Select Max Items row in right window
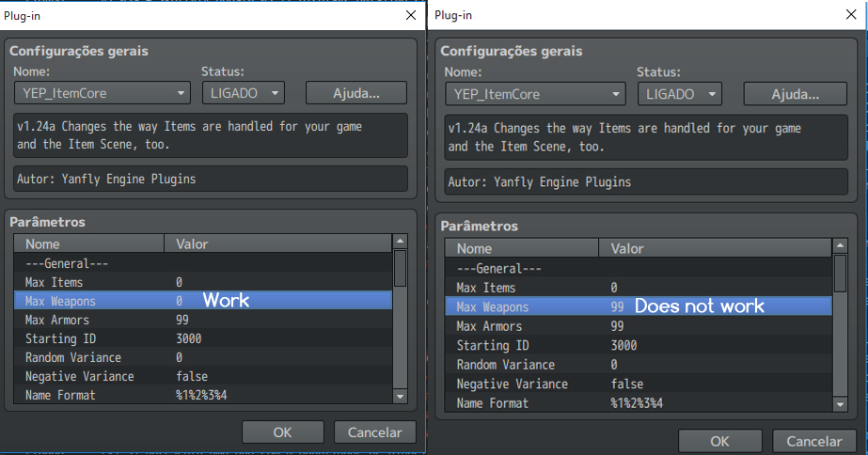This screenshot has width=868, height=455. [x=639, y=288]
